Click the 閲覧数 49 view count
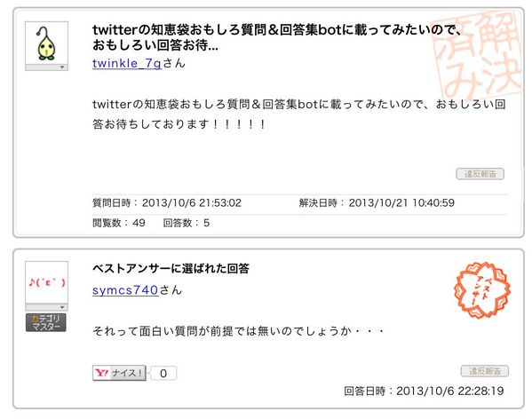Screen dimensions: 532x419 pyautogui.click(x=119, y=223)
